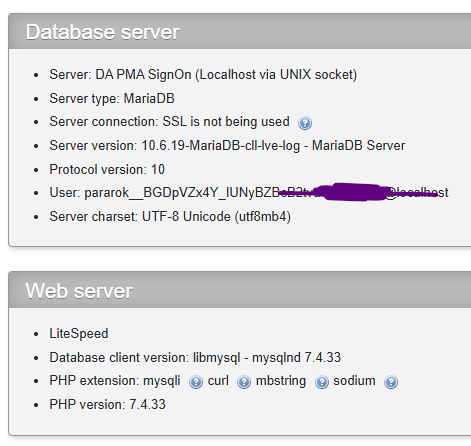
Task: Select the Database server panel header
Action: [x=240, y=31]
